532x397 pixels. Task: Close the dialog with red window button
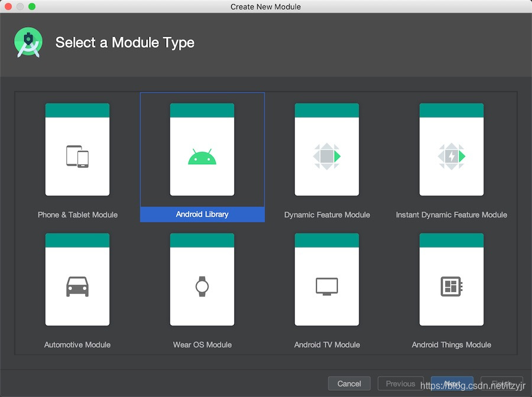pyautogui.click(x=8, y=6)
